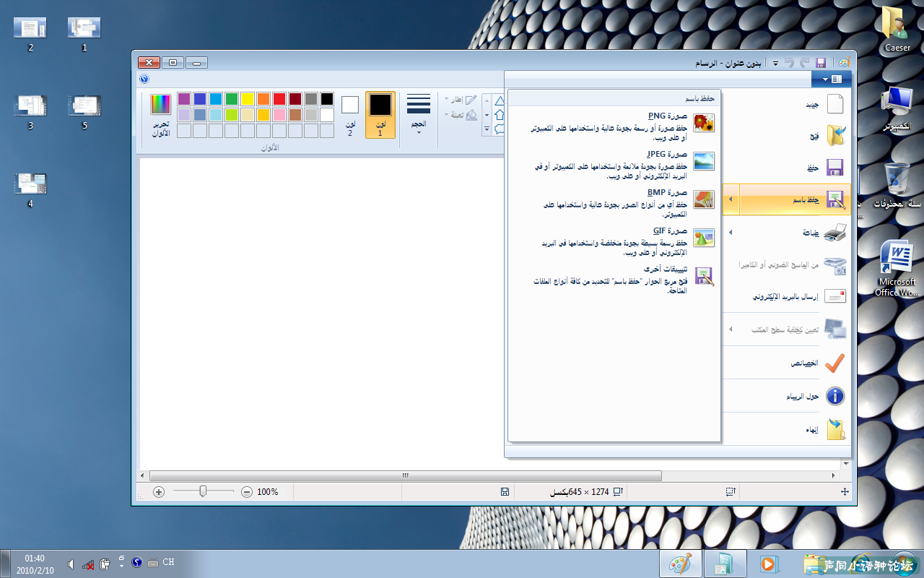Click the CH language indicator in tray
Screen dimensions: 924x578
[x=168, y=562]
